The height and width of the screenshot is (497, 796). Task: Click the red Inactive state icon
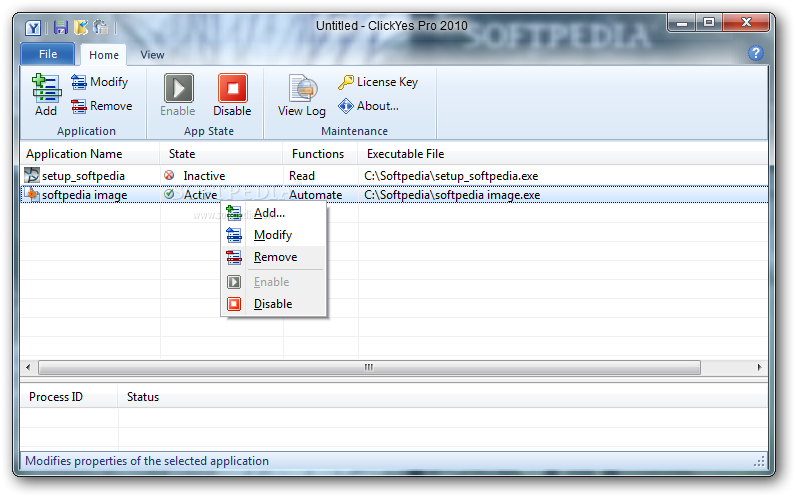169,175
